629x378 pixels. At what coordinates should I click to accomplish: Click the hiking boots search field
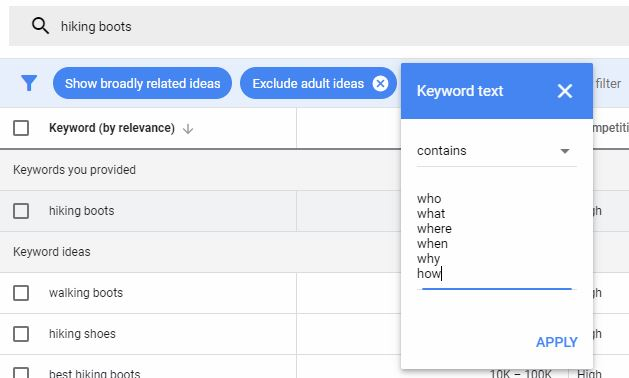(x=319, y=26)
